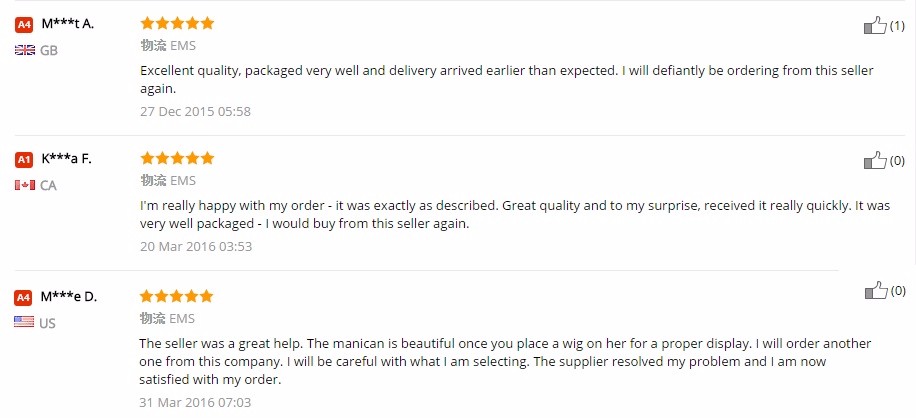Screen dimensions: 916x418
Task: Click the GB flag icon
Action: click(25, 50)
